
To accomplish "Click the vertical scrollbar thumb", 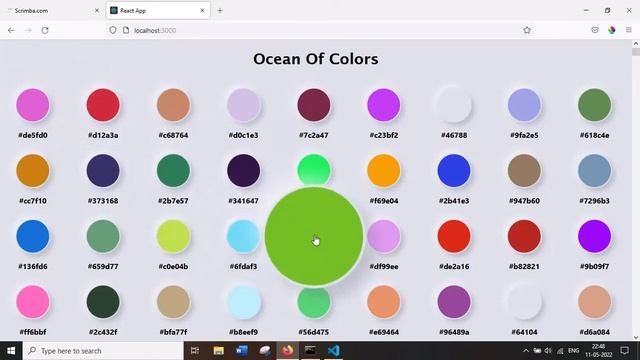I will (636, 52).
